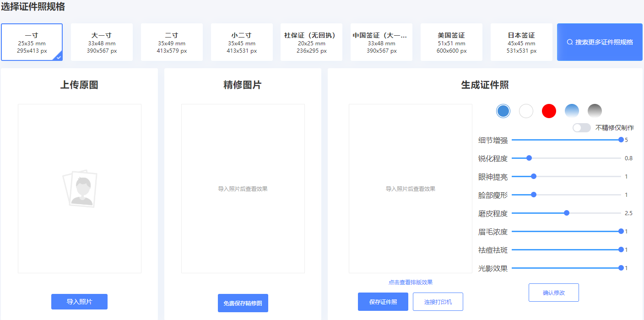Select the gradient blue background option
This screenshot has height=320, width=644.
(x=572, y=111)
